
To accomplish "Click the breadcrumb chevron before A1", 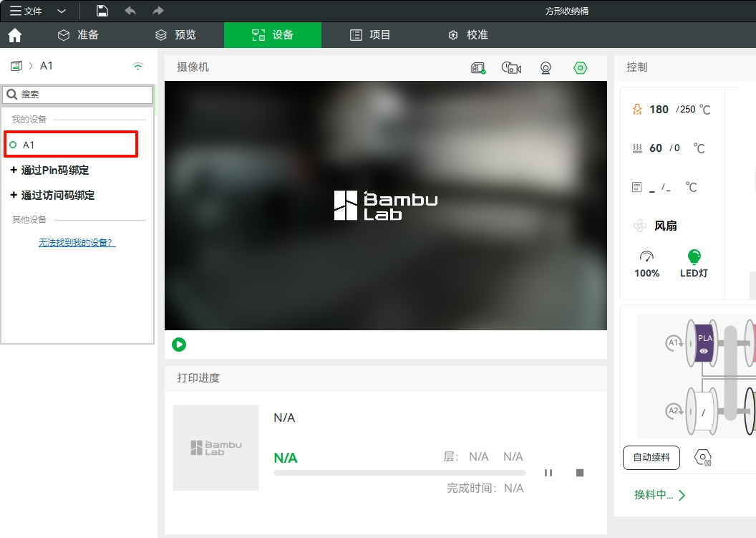I will click(x=31, y=66).
